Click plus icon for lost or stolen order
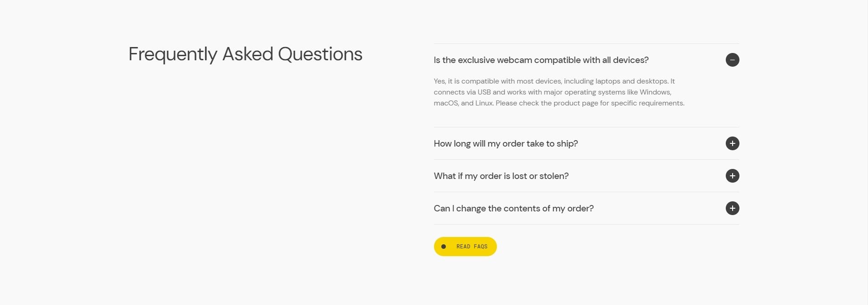This screenshot has height=305, width=868. [x=732, y=176]
